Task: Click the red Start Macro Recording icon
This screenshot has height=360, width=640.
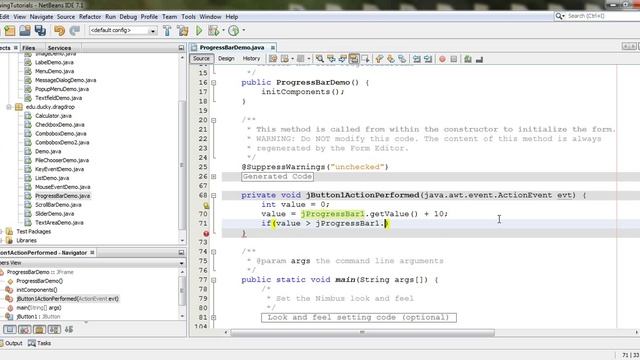Action: (x=442, y=59)
